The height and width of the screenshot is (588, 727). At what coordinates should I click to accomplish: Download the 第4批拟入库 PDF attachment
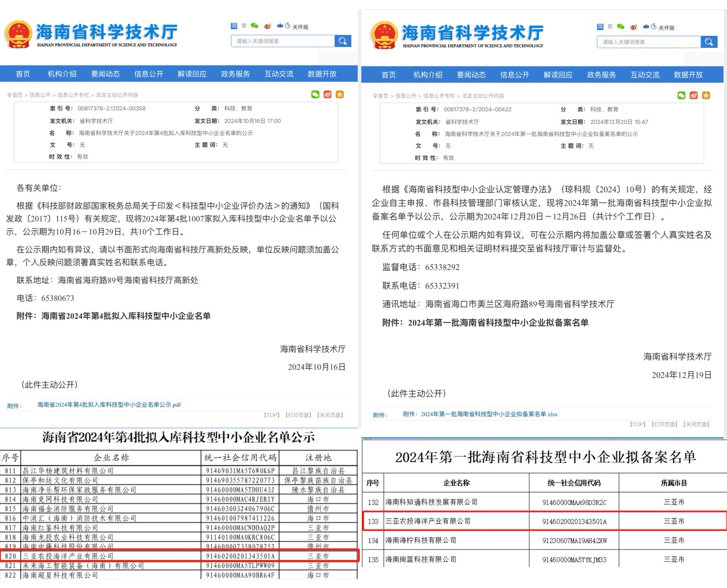tap(109, 405)
